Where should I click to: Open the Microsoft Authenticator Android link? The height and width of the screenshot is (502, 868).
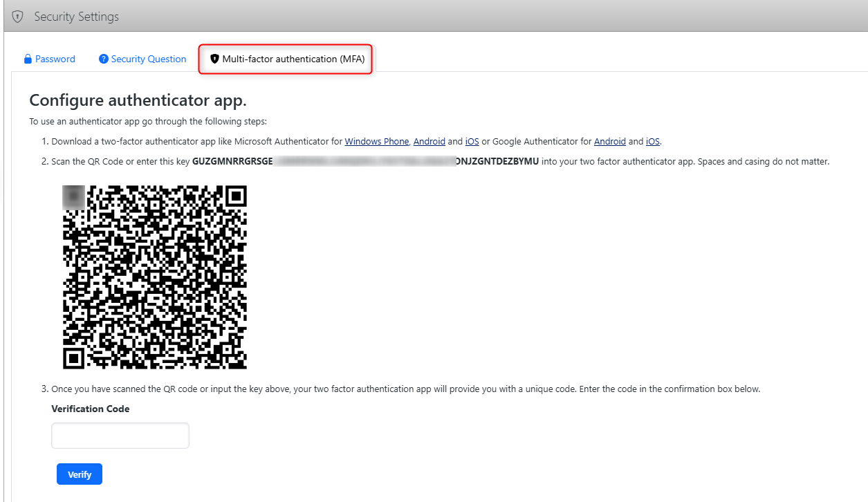click(x=430, y=142)
